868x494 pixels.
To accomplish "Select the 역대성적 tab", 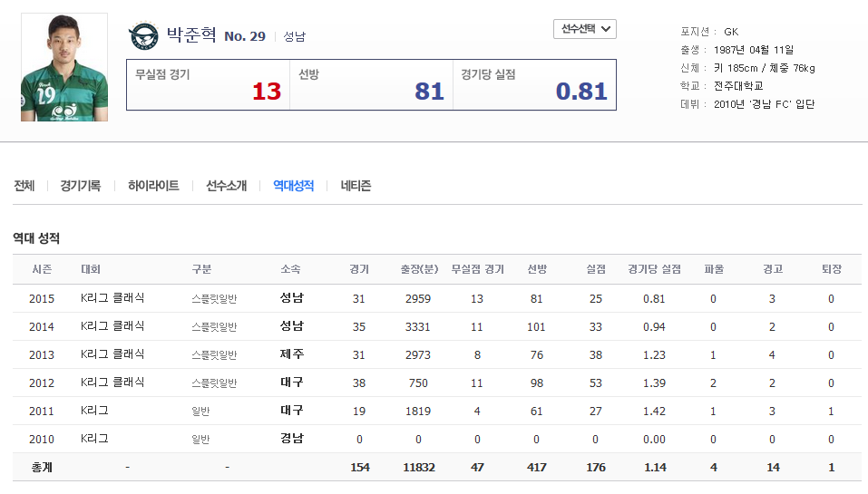I will coord(293,186).
